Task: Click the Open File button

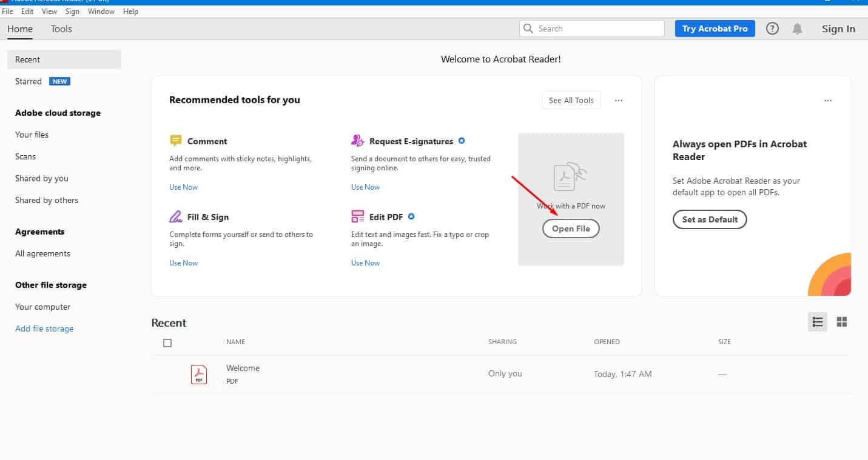Action: pyautogui.click(x=571, y=228)
